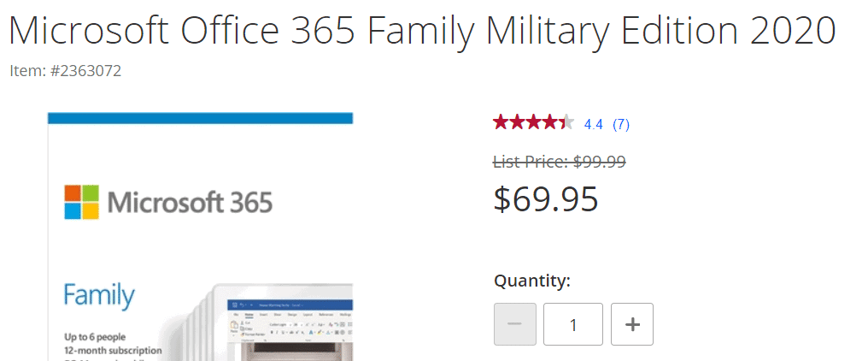Select the product title heading

click(421, 31)
